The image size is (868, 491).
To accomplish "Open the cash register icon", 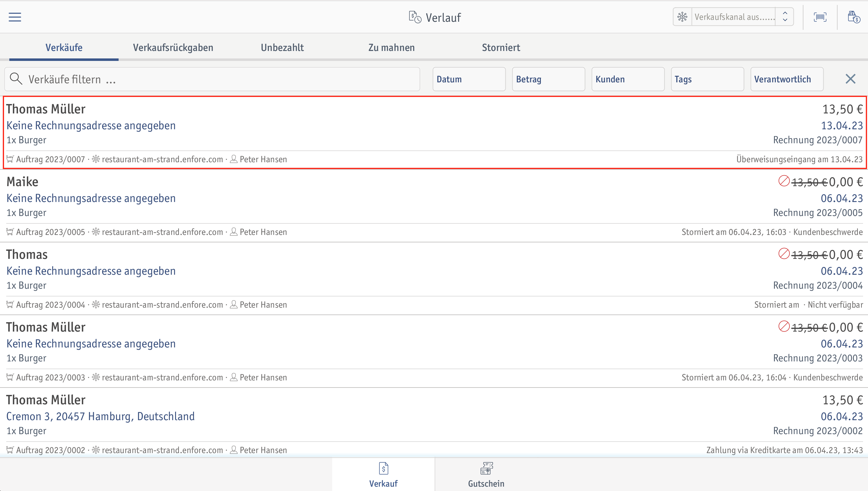I will [854, 17].
